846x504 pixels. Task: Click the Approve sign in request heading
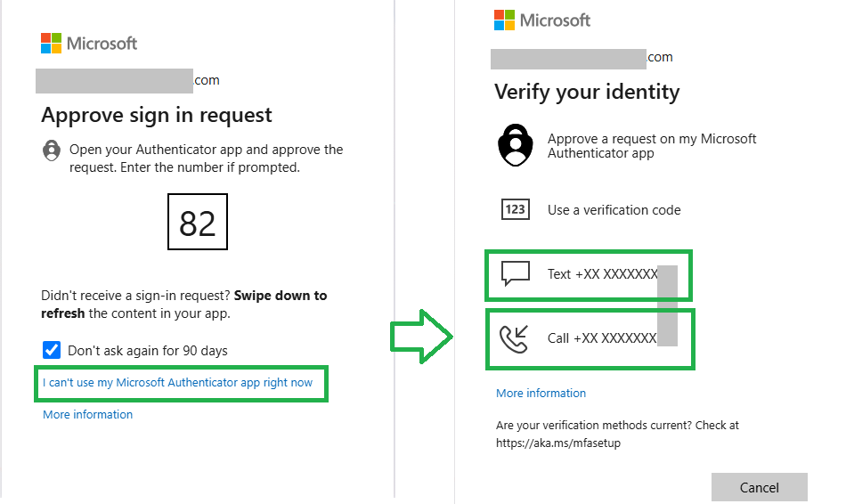(x=157, y=115)
